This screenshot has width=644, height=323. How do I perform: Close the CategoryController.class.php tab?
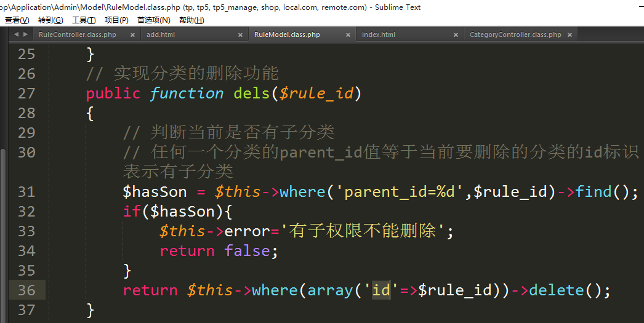point(570,35)
